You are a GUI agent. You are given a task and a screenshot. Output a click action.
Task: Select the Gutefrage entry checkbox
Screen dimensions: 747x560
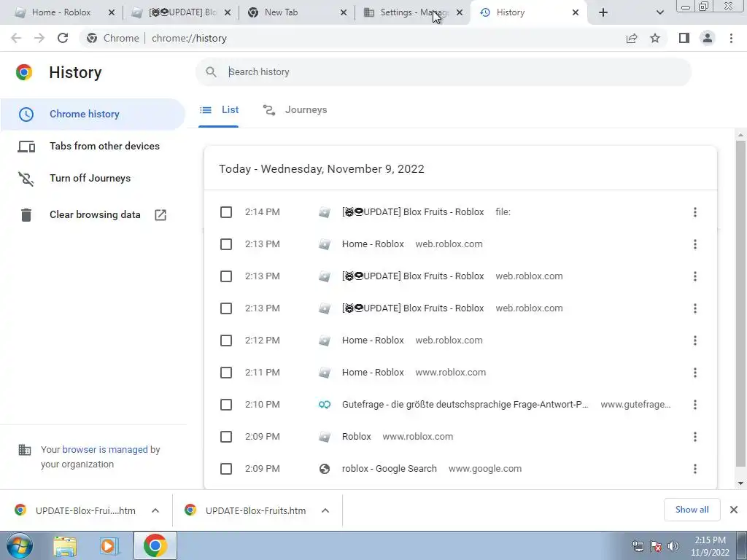point(226,405)
